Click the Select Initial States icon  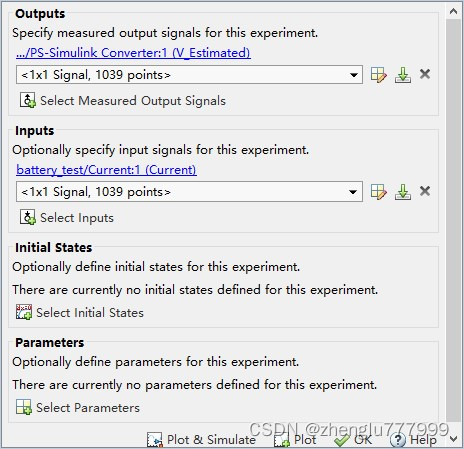tap(24, 312)
